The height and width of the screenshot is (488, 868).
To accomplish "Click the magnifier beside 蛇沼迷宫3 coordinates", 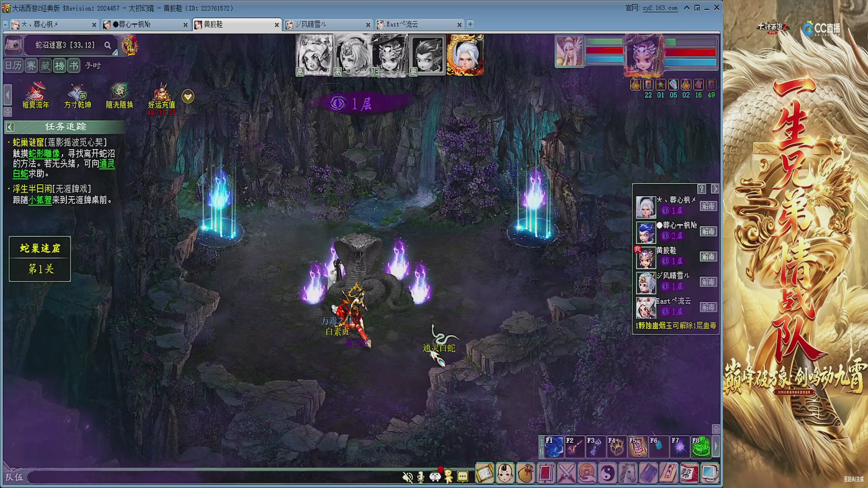I will pos(108,45).
